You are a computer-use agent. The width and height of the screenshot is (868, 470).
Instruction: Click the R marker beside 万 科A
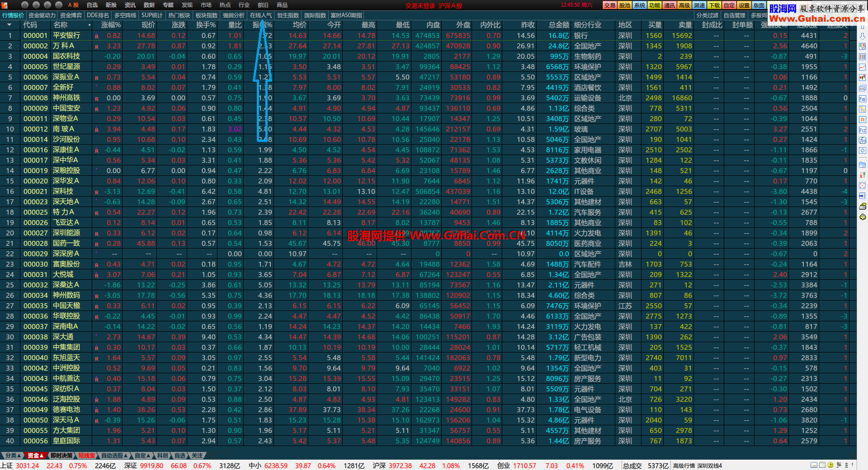coord(97,47)
